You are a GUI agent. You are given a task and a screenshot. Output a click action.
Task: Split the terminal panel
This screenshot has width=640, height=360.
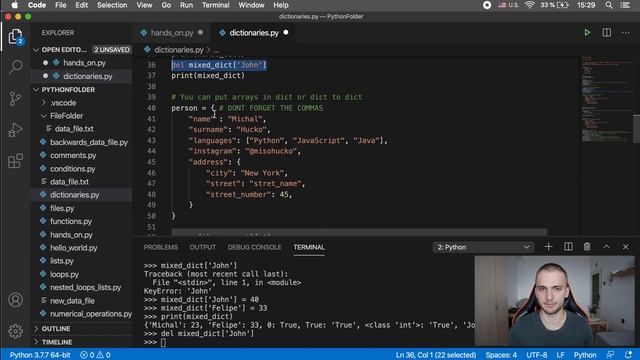[x=568, y=247]
